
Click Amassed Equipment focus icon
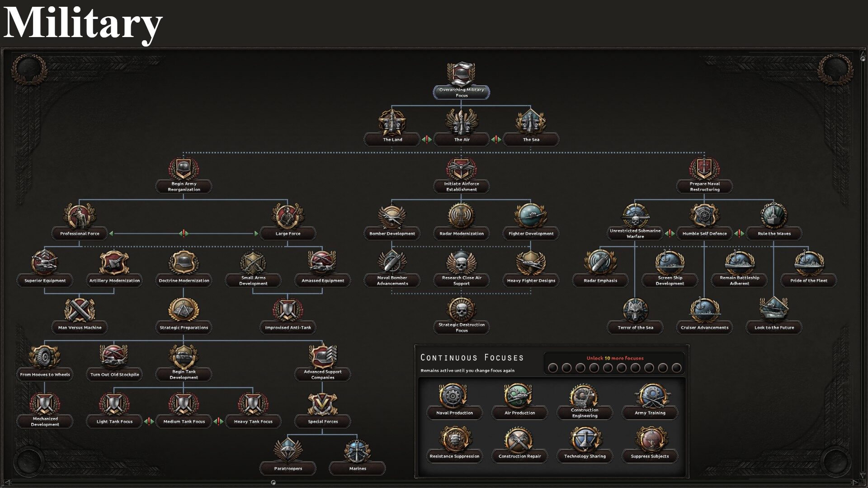(322, 263)
